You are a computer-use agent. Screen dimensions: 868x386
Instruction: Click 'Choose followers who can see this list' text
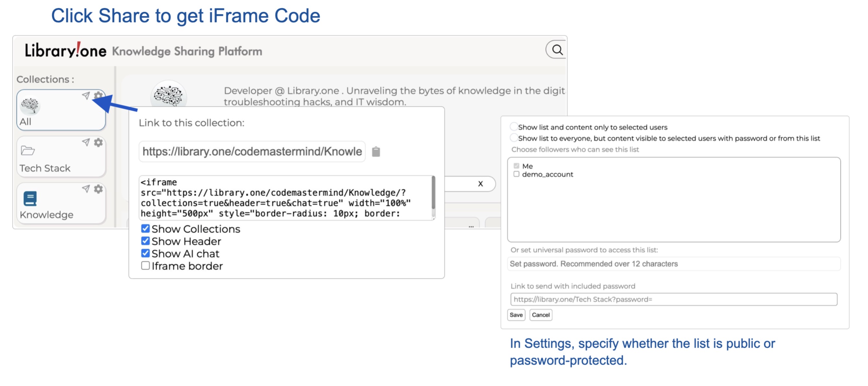[x=575, y=149]
